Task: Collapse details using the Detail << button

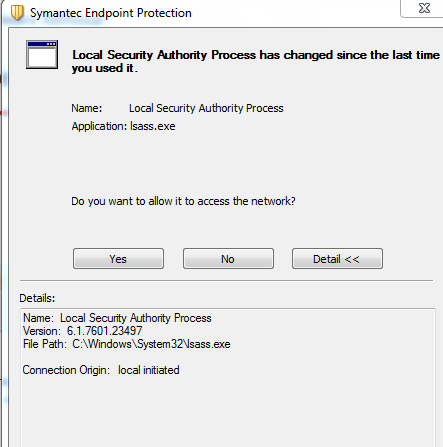Action: pyautogui.click(x=337, y=259)
